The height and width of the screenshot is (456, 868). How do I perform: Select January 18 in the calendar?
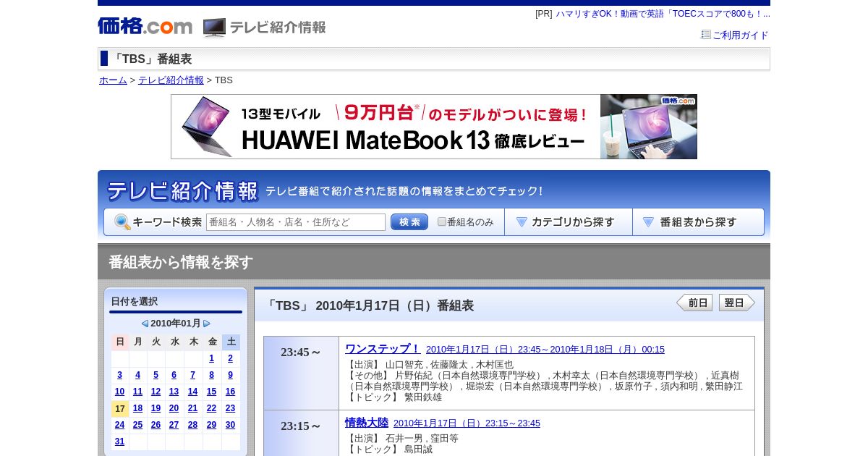pyautogui.click(x=138, y=408)
